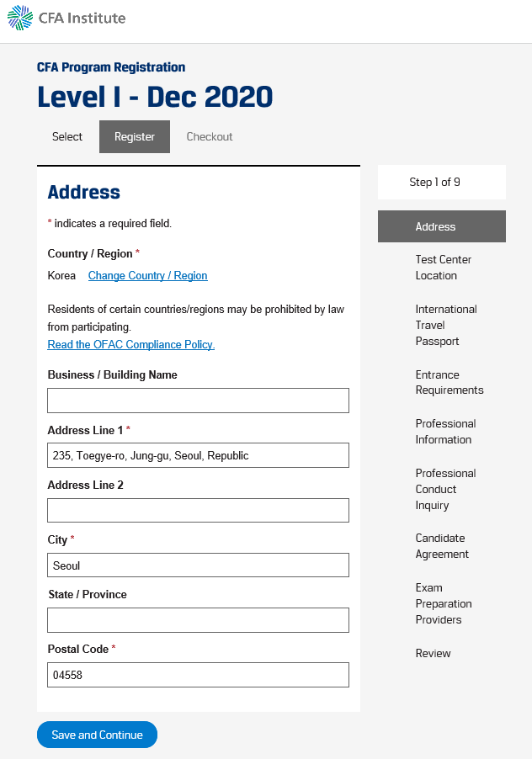Click the required field note text
Screen dimensions: 532x759
coord(110,223)
